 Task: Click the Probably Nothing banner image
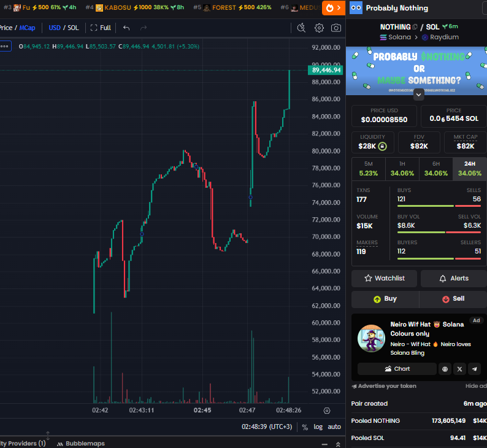(416, 71)
